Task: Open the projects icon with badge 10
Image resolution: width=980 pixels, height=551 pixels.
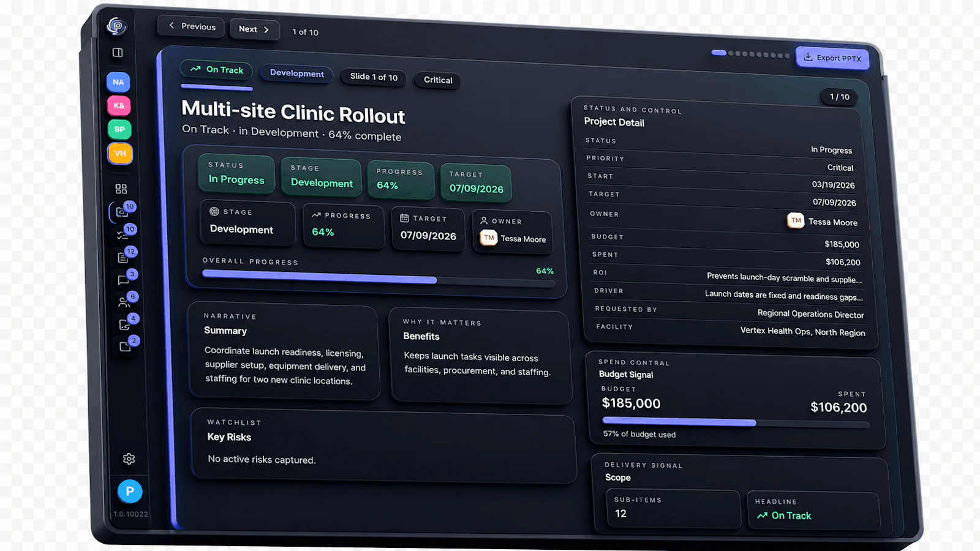Action: pos(122,212)
